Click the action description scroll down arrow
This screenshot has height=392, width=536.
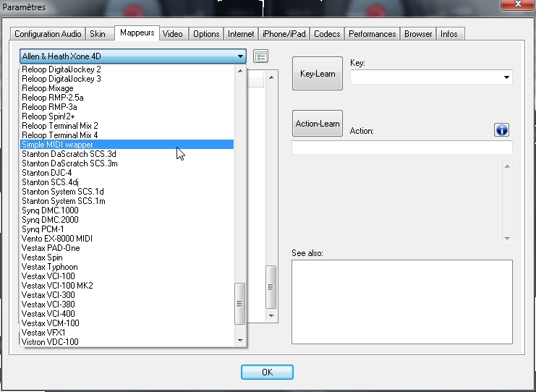pos(507,239)
